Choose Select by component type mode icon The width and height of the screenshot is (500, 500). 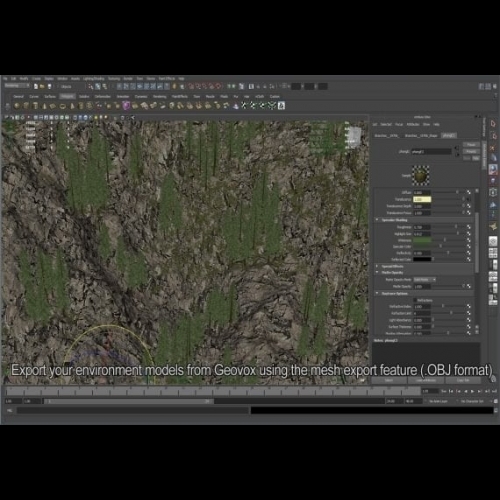(x=105, y=86)
